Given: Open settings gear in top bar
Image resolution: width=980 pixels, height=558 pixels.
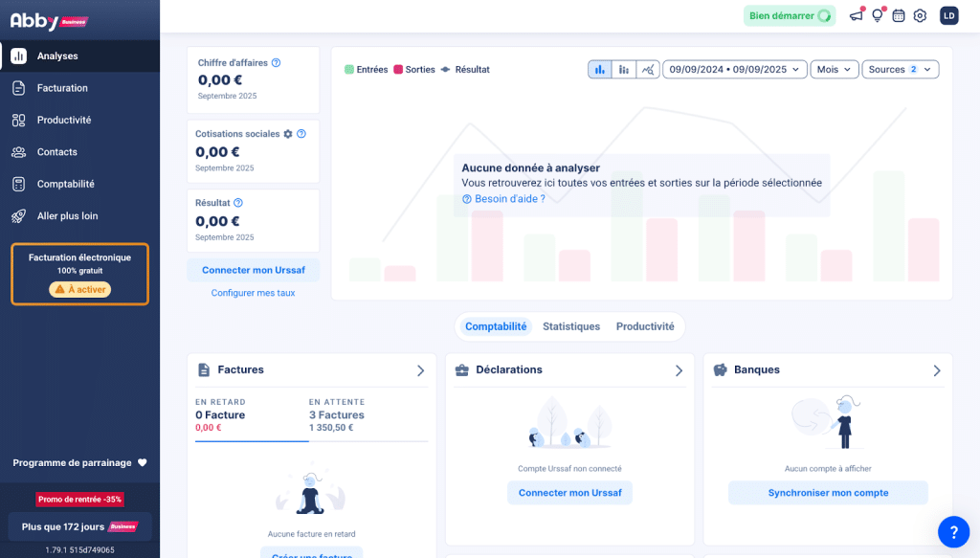Looking at the screenshot, I should [x=920, y=15].
